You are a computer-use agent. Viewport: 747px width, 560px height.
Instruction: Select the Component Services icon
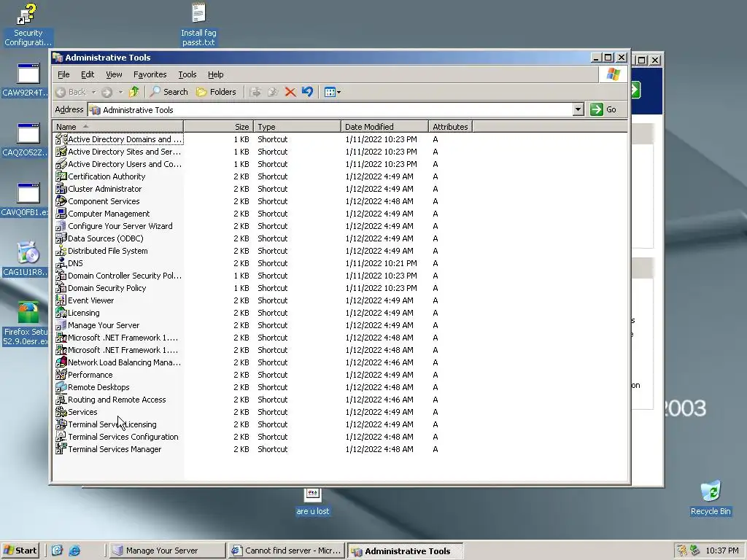pos(61,201)
